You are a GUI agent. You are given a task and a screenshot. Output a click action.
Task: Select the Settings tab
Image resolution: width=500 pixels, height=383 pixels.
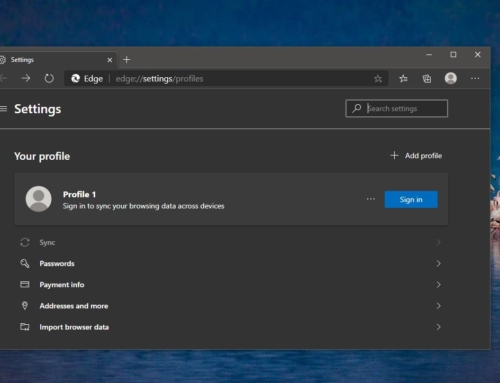pyautogui.click(x=57, y=60)
